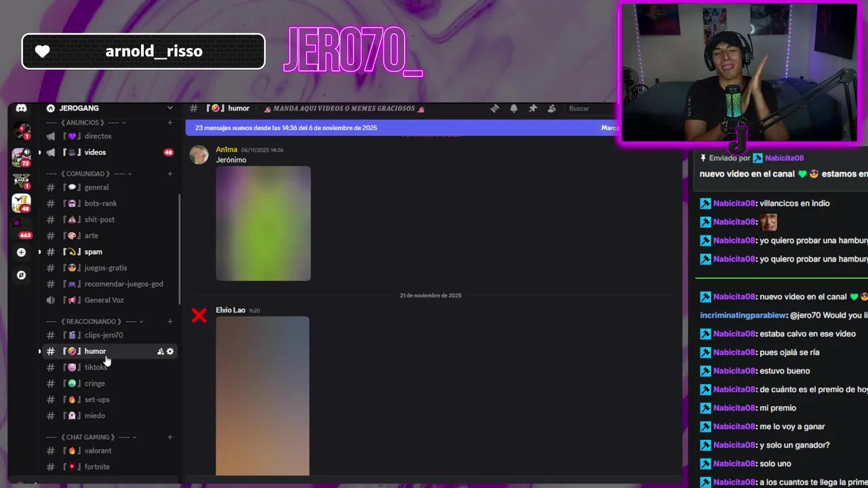Click An1ma's user avatar
868x488 pixels.
click(199, 155)
